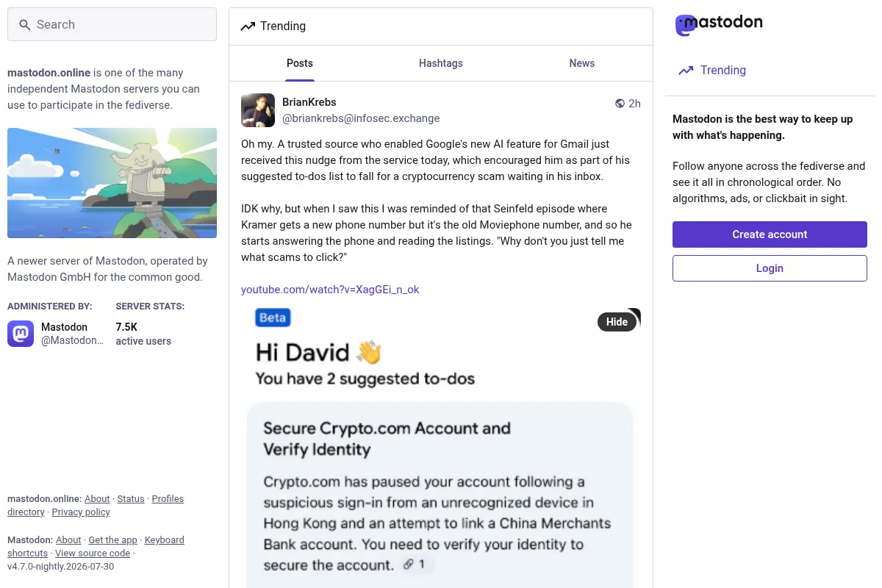Focus the Search input field
The image size is (882, 588).
(x=112, y=24)
